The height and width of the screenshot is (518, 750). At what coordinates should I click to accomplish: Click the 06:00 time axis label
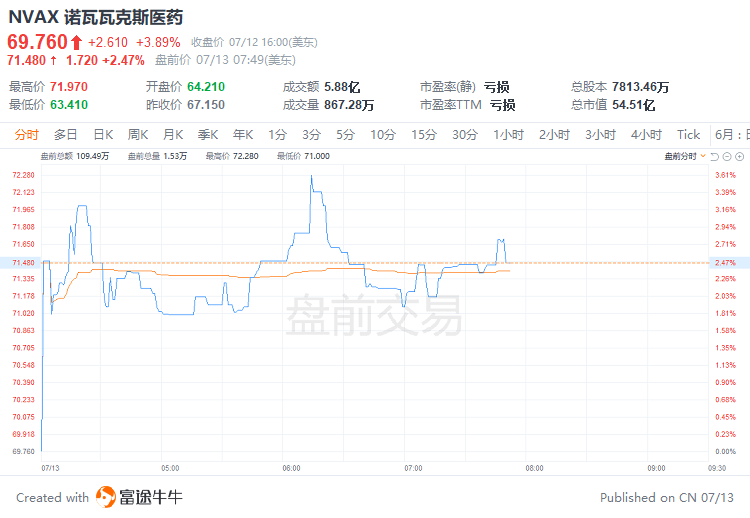point(291,468)
